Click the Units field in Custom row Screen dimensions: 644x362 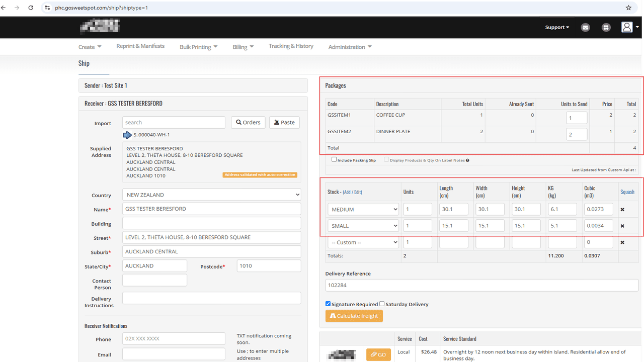[418, 242]
